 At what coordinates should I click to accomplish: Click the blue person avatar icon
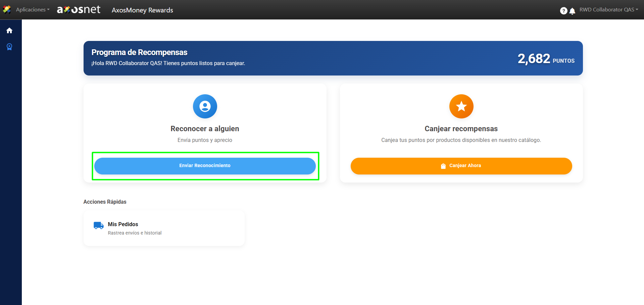[205, 106]
